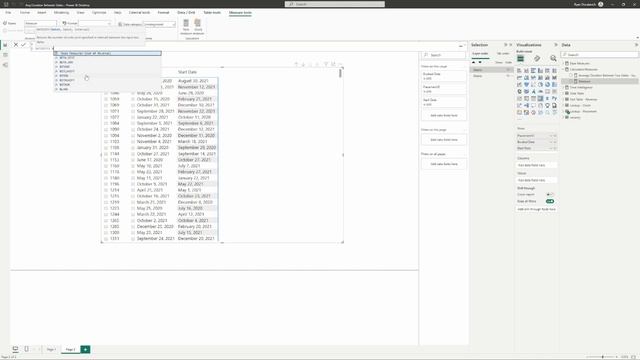Viewport: 640px width, 360px height.
Task: Click the matrix vertical scrollbar
Action: pos(340,73)
